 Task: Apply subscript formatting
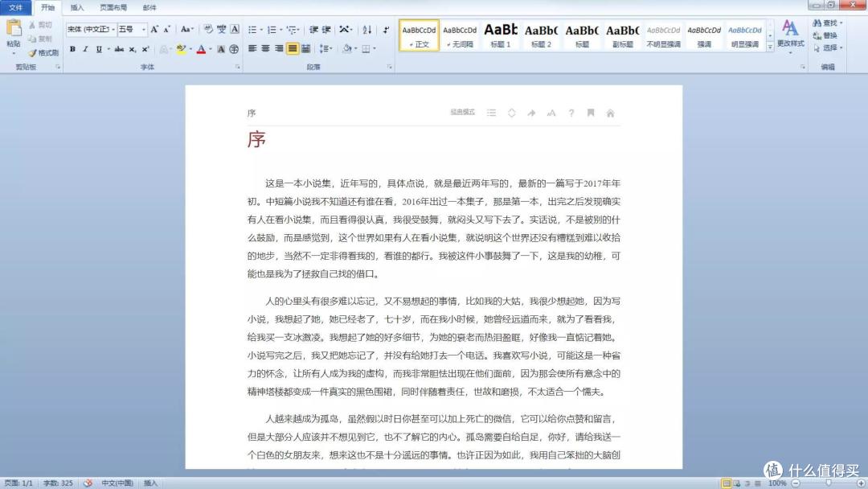pos(133,49)
